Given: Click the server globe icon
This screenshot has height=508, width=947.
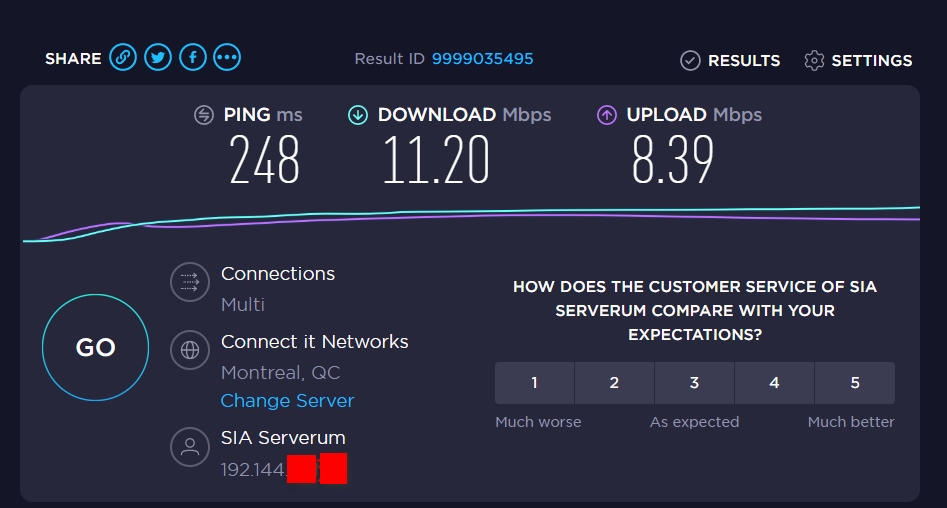Looking at the screenshot, I should 189,350.
